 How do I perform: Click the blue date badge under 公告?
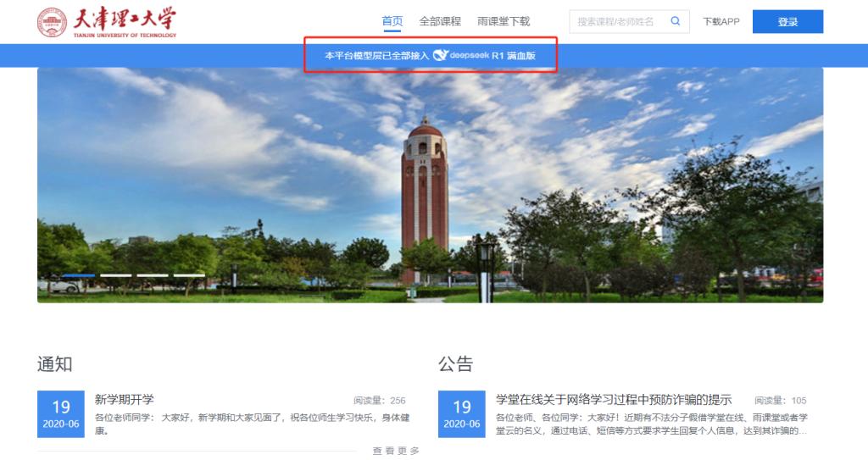tap(461, 414)
